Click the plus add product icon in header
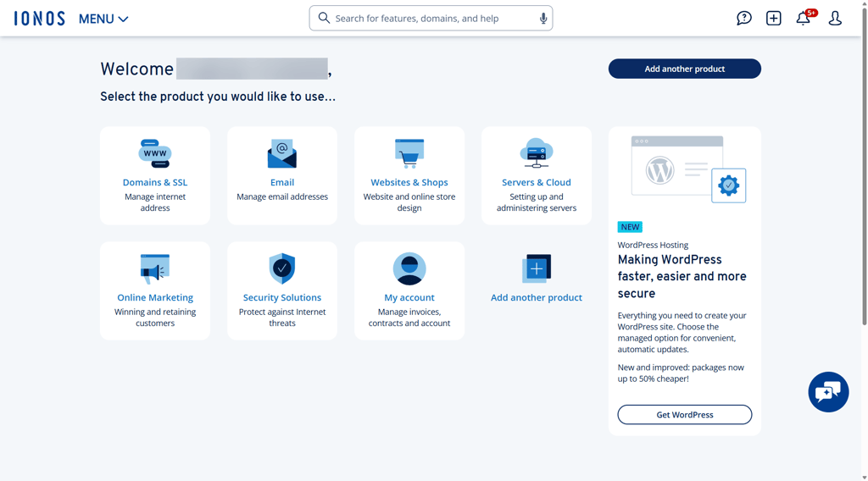This screenshot has width=868, height=481. [773, 19]
